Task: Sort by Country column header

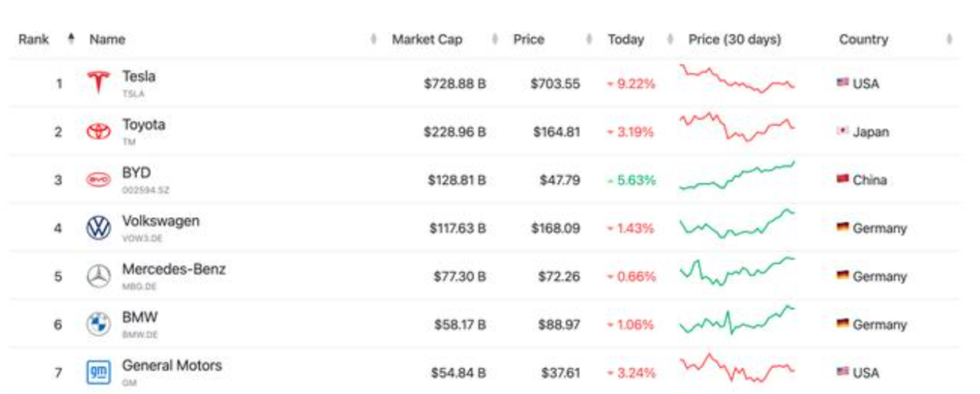Action: click(x=863, y=40)
